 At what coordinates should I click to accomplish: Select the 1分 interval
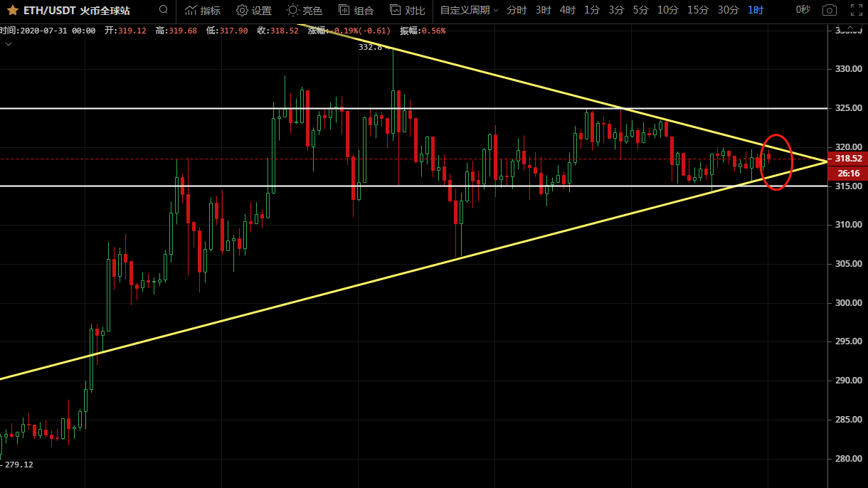pyautogui.click(x=591, y=10)
